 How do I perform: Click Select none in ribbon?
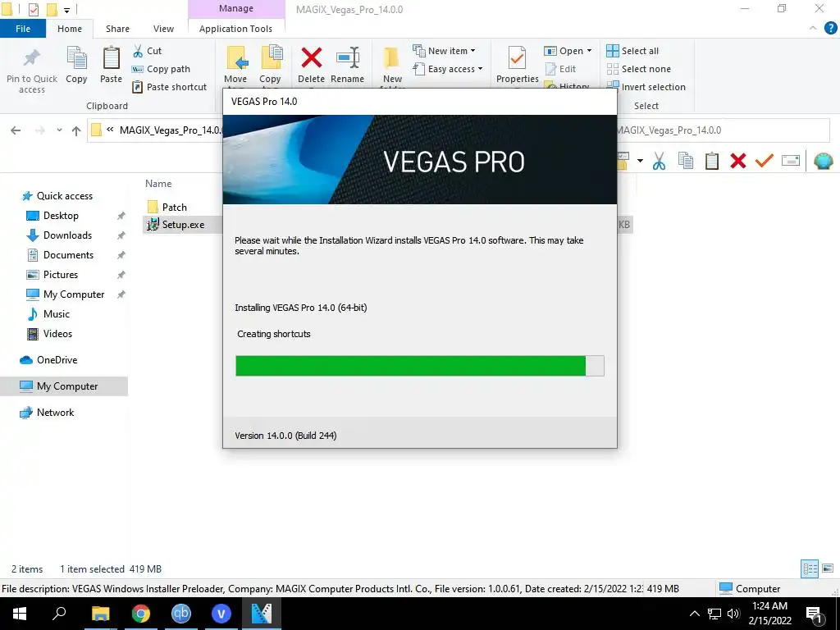pos(638,69)
